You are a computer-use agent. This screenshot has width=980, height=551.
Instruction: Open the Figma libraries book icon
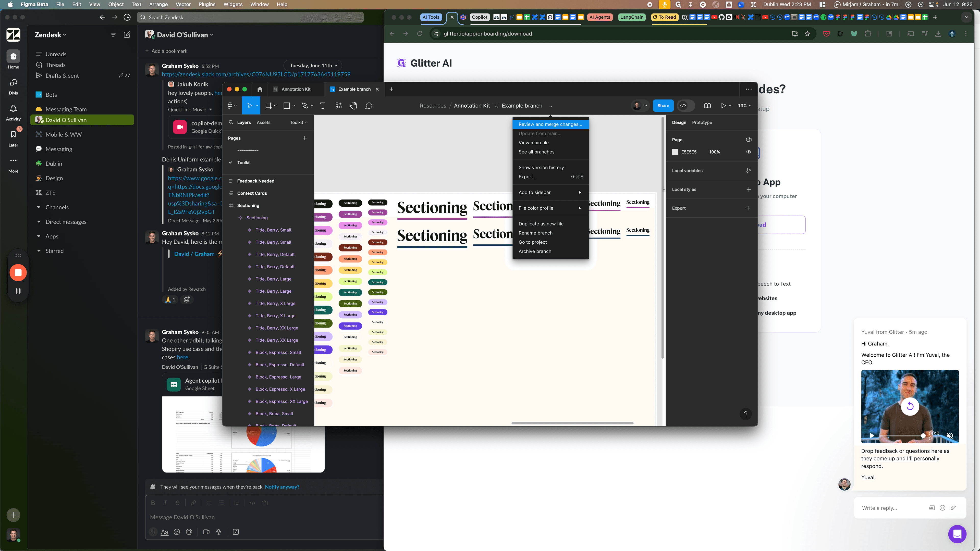point(707,106)
